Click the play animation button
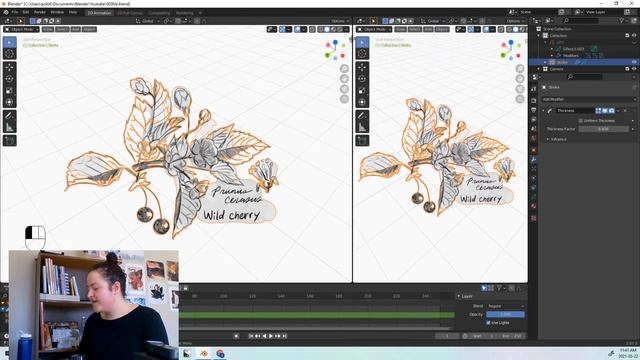Image resolution: width=640 pixels, height=360 pixels. coord(271,336)
